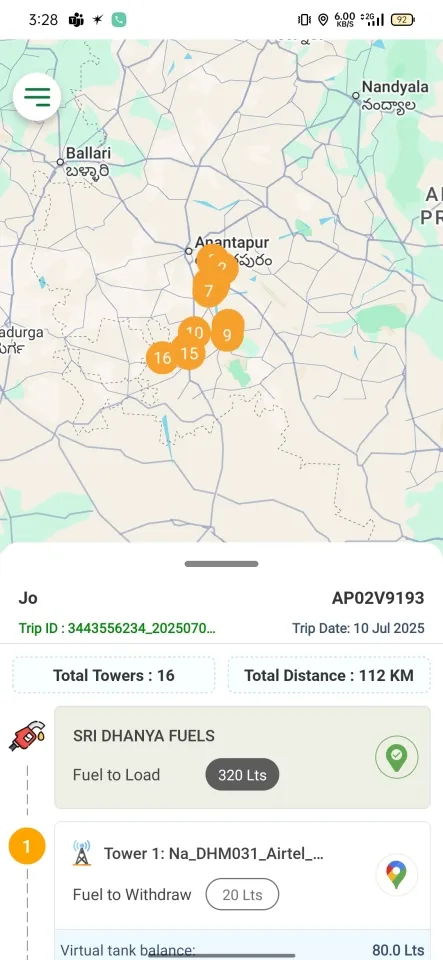
Task: Tap the fuel pump nozzle icon
Action: pyautogui.click(x=26, y=735)
